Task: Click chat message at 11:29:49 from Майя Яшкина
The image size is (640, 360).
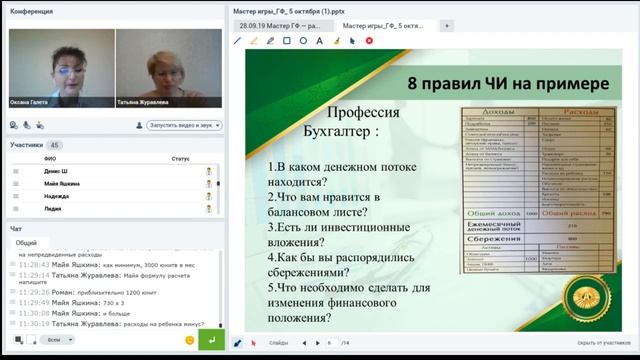Action: click(71, 303)
